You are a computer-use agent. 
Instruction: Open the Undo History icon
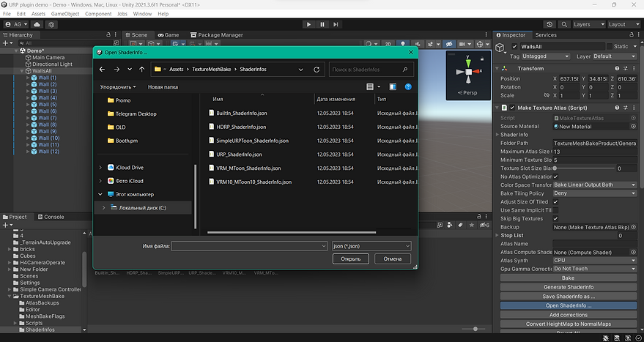coord(549,25)
